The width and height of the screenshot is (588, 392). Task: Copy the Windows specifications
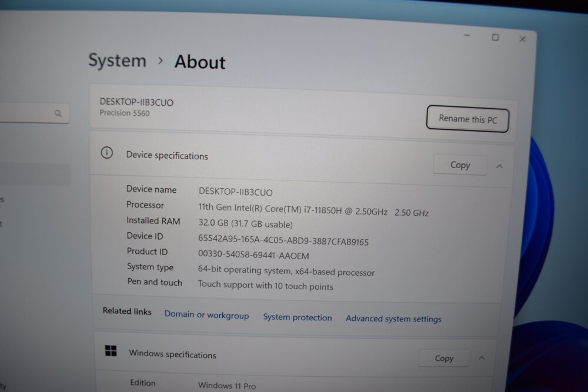point(444,359)
